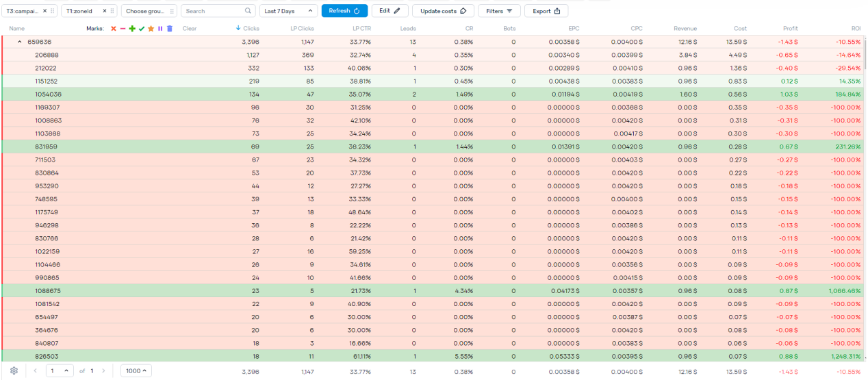This screenshot has height=380, width=868.
Task: Open the Last 7 Days date range dropdown
Action: (289, 11)
